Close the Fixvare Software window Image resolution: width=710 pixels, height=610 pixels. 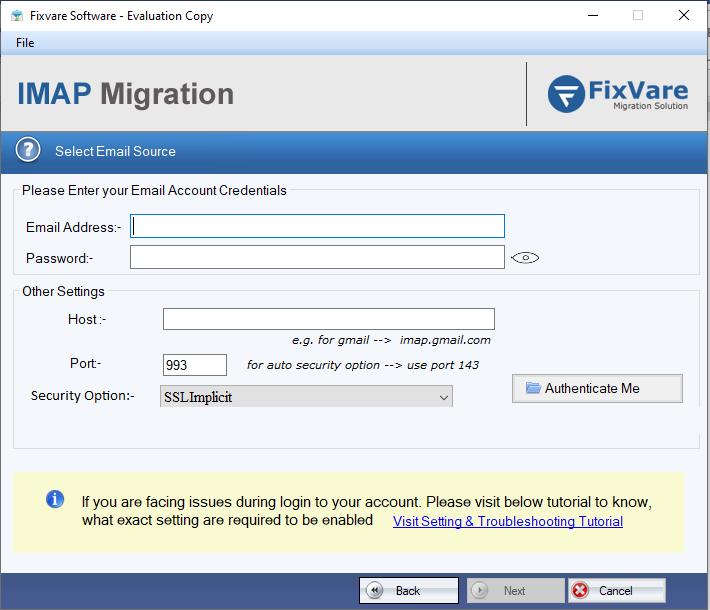point(684,15)
